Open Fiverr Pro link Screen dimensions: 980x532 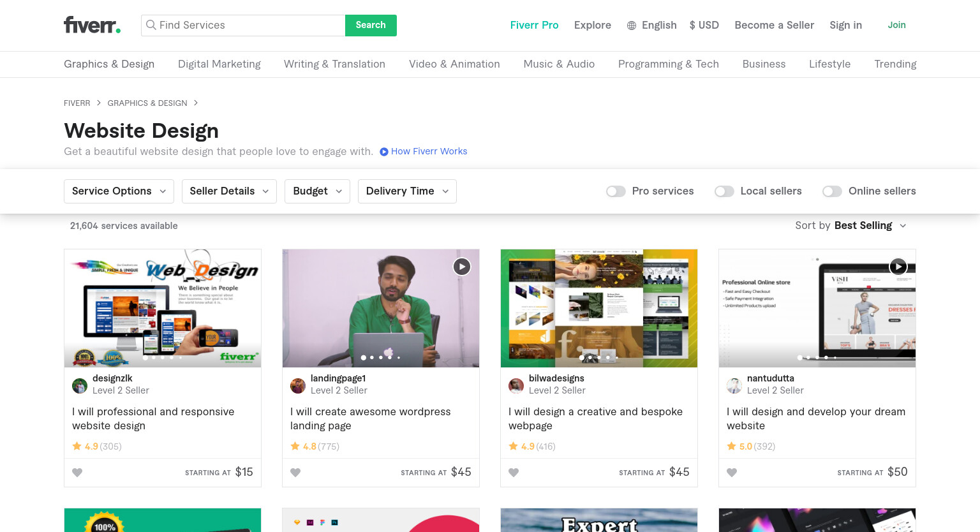(534, 25)
